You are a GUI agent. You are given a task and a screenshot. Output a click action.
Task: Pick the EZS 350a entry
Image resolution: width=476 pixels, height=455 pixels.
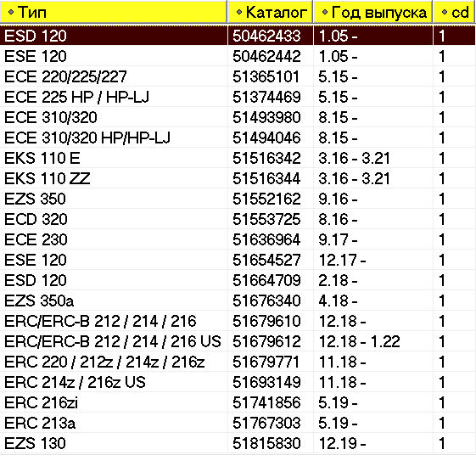[238, 301]
